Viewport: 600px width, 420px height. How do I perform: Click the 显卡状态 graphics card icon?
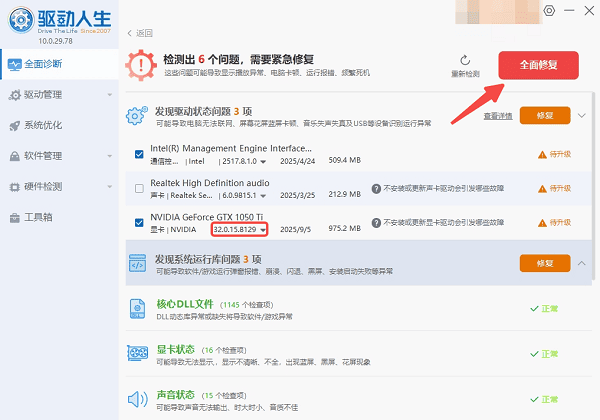[138, 354]
